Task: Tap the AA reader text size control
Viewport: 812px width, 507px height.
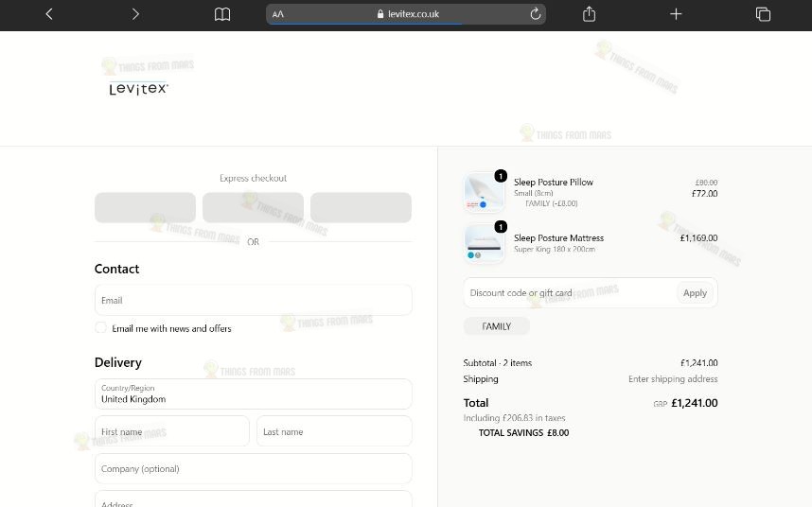Action: pyautogui.click(x=278, y=14)
